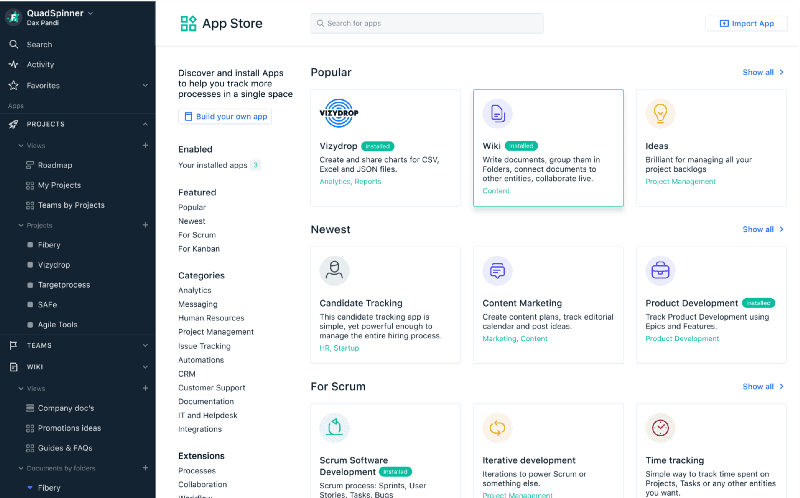The width and height of the screenshot is (800, 498).
Task: Click the Iterative development cycle icon
Action: [x=497, y=428]
